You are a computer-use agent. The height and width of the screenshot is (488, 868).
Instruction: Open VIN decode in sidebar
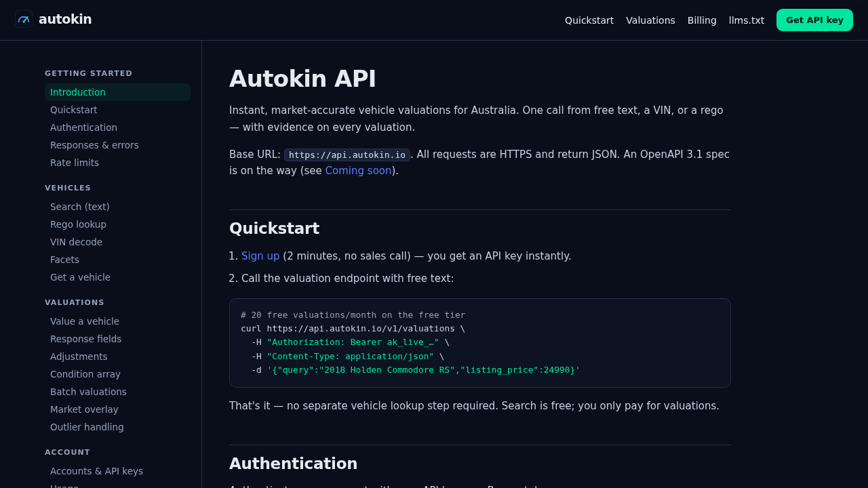point(117,242)
